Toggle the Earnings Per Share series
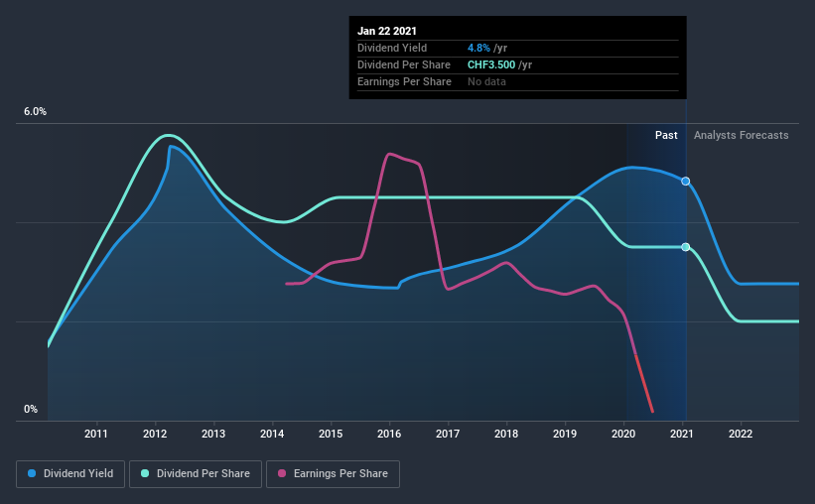 (x=333, y=474)
